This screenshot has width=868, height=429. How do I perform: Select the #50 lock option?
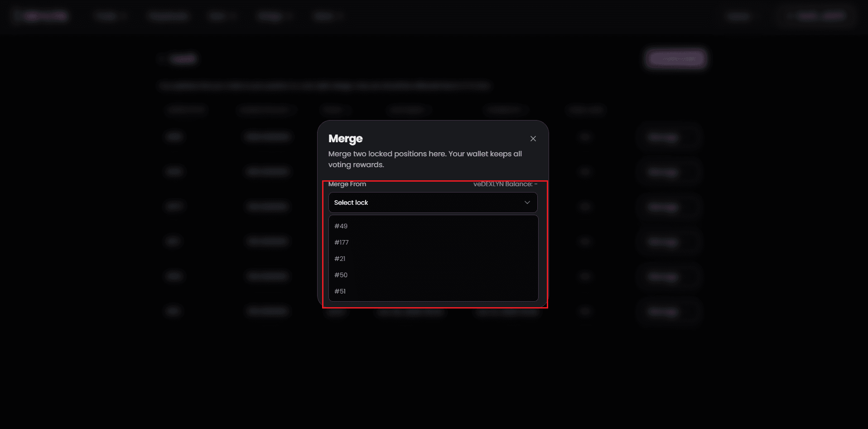tap(341, 275)
